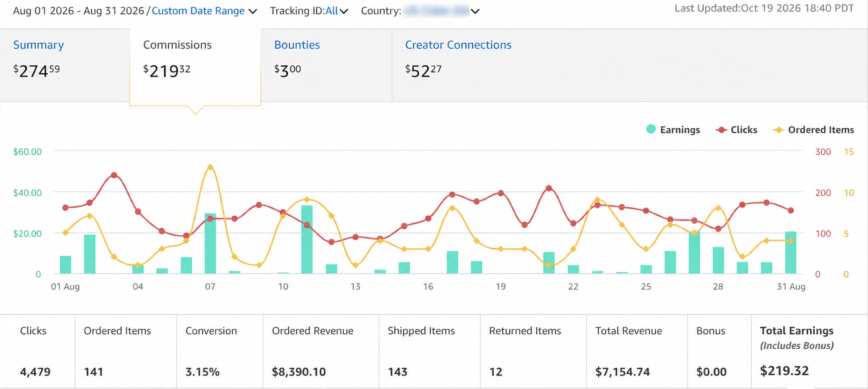The image size is (868, 389).
Task: Toggle Clicks series in chart legend
Action: [736, 130]
